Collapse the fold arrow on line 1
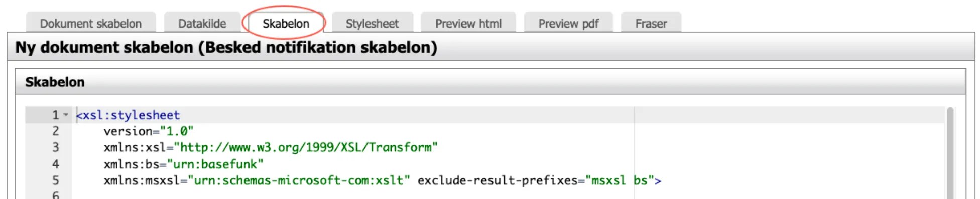The image size is (980, 199). click(x=66, y=115)
